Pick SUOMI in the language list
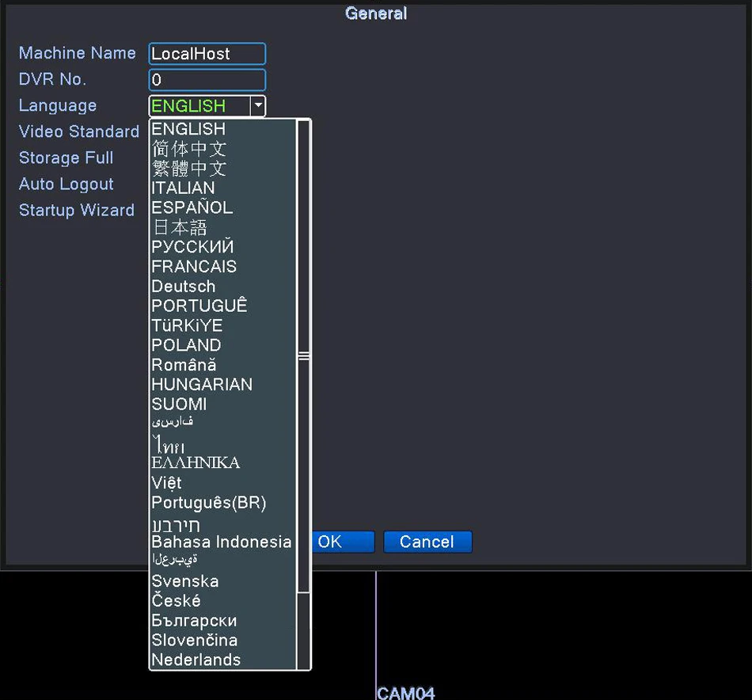The image size is (752, 700). point(223,404)
